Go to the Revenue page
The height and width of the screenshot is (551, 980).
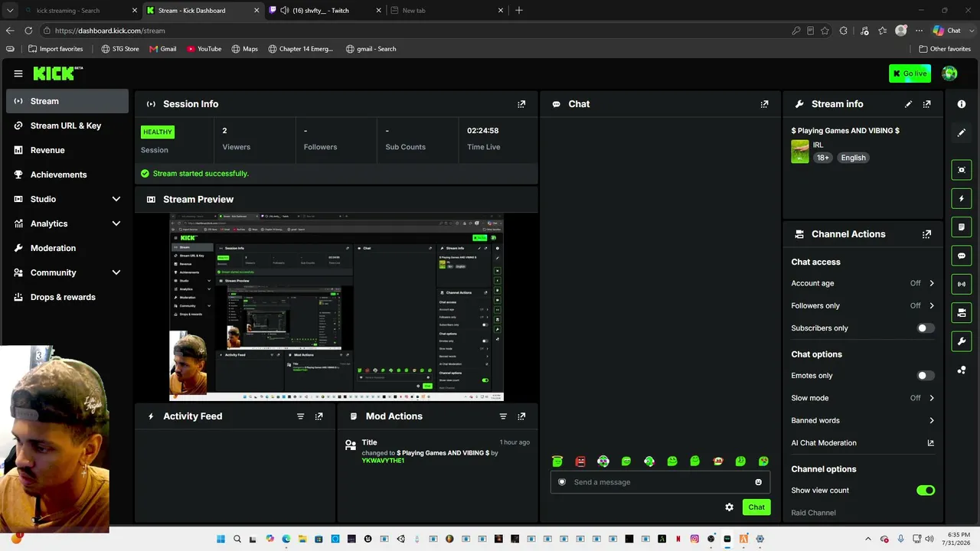67,150
